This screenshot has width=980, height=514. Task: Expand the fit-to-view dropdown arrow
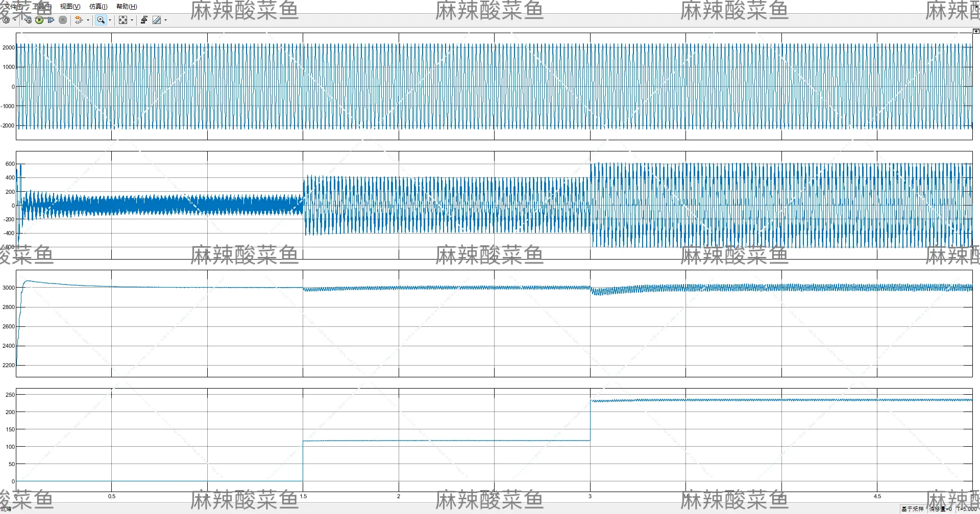click(x=132, y=20)
